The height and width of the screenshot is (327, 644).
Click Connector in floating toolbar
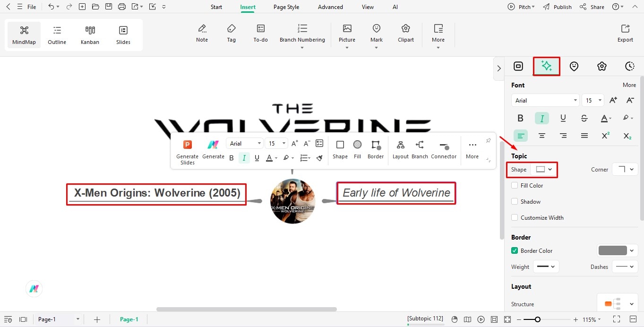point(444,150)
